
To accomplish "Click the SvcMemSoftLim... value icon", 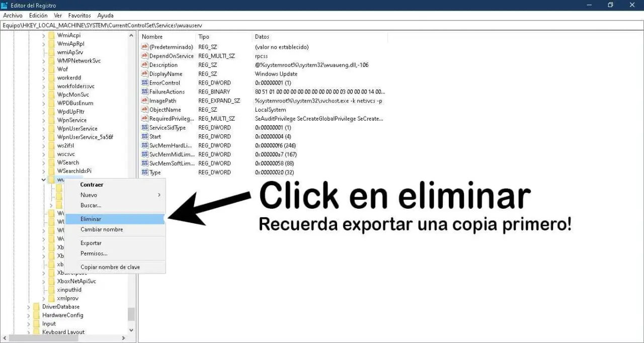I will point(145,163).
